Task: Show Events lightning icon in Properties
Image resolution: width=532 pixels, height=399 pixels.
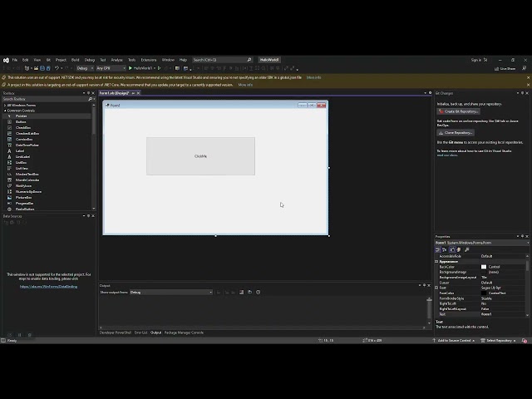Action: click(x=459, y=249)
